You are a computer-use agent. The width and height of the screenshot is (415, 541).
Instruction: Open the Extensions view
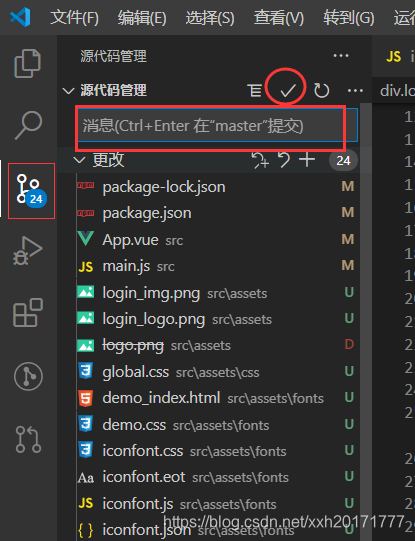pos(28,313)
